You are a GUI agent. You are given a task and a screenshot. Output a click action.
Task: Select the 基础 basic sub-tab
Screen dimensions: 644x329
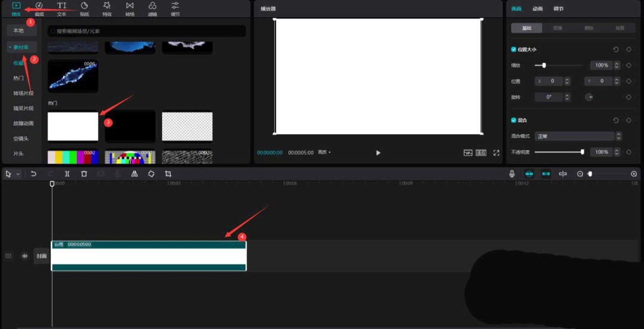point(527,29)
